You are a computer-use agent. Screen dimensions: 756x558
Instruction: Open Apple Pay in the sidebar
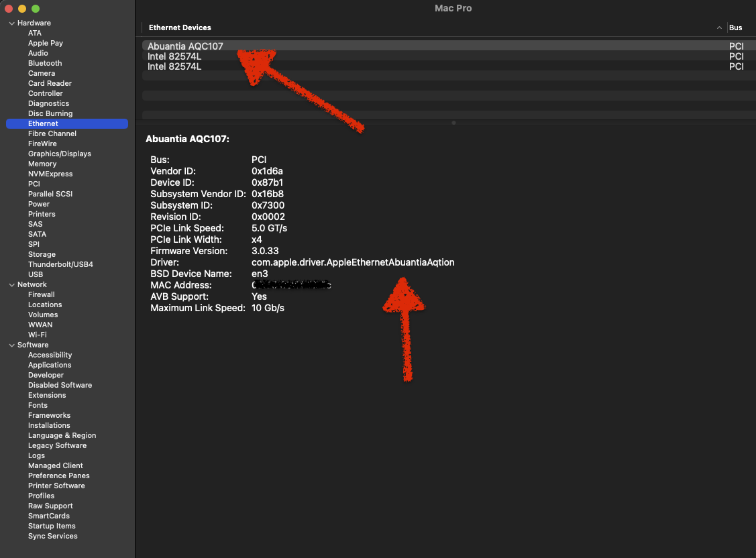(46, 44)
